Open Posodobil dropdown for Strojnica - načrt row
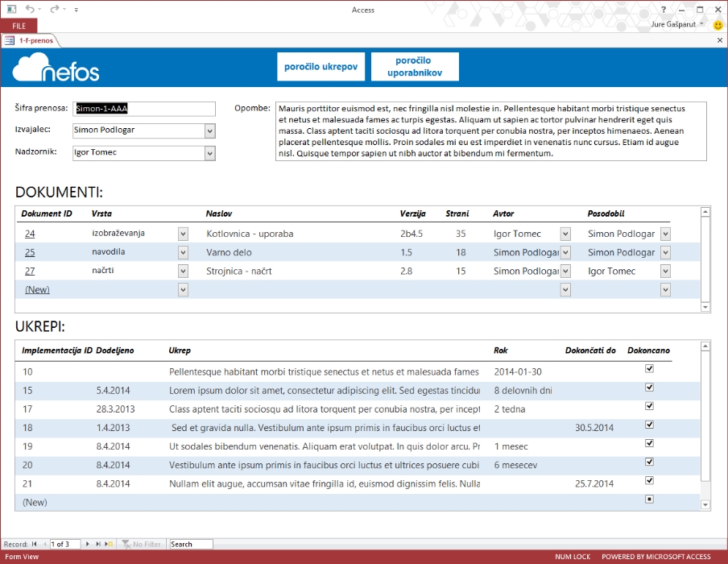 point(665,271)
